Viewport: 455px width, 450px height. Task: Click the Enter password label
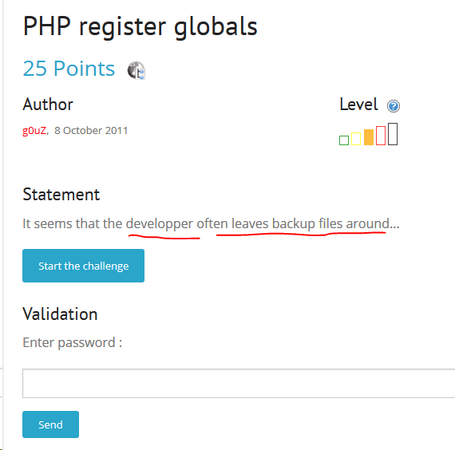[x=72, y=343]
